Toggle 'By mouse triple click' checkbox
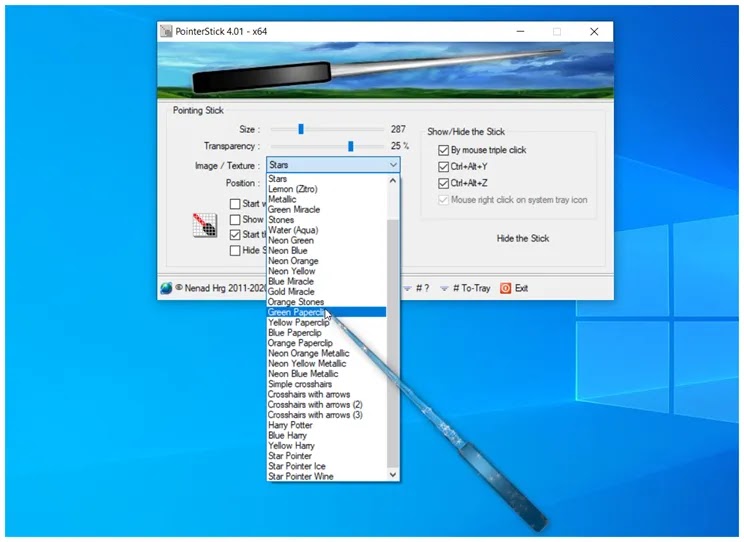 [x=443, y=150]
